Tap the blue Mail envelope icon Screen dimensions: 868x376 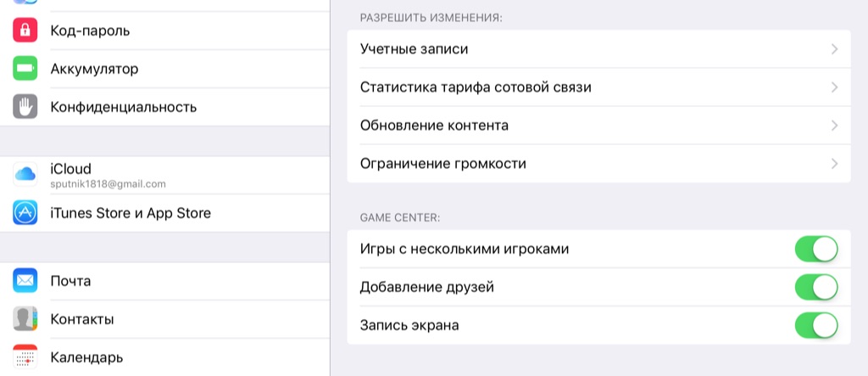click(25, 281)
